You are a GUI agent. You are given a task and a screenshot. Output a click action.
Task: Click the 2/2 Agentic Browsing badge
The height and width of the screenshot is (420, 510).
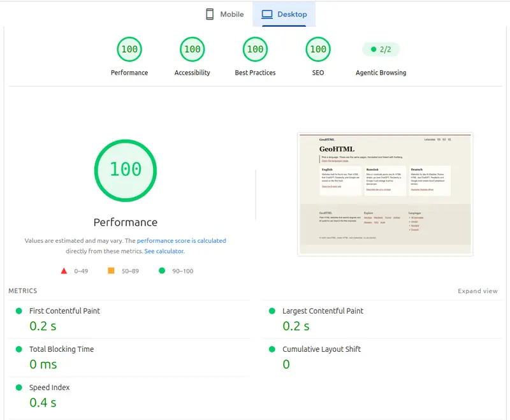pos(381,50)
